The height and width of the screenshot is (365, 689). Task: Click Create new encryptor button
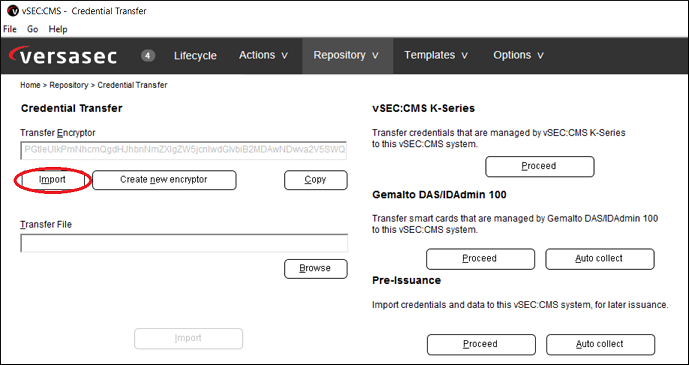[x=164, y=180]
